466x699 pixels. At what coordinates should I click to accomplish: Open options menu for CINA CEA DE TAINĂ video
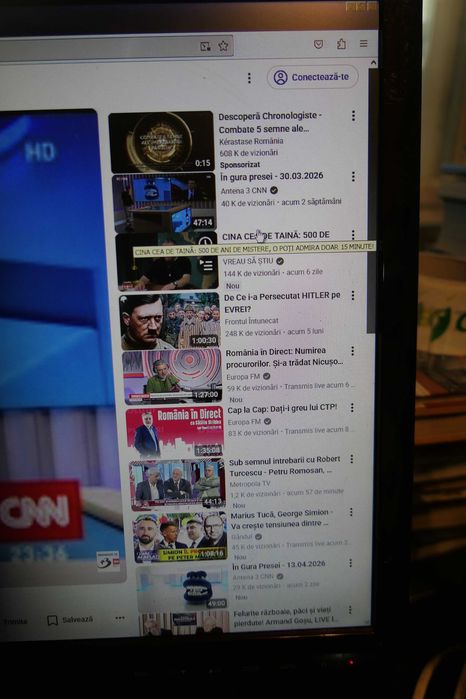point(353,234)
